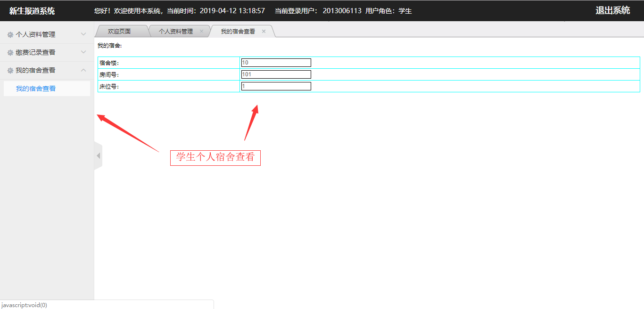Click gear icon beside 缴费记录查看
644x309 pixels.
click(x=10, y=52)
